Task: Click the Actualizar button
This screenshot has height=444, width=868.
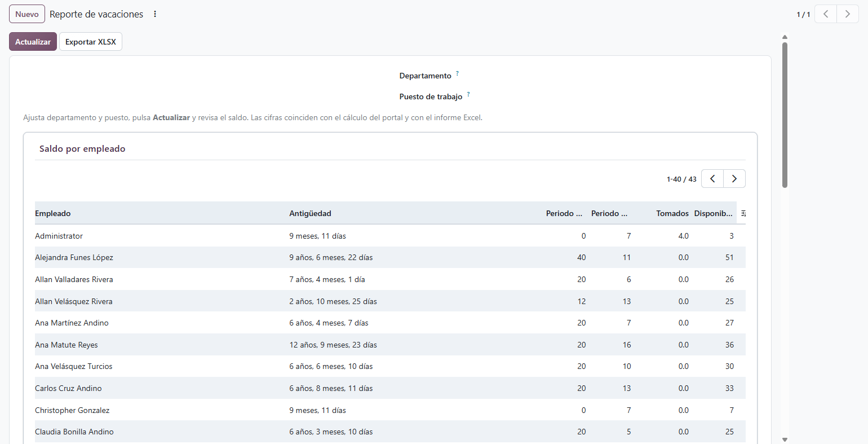Action: (33, 42)
